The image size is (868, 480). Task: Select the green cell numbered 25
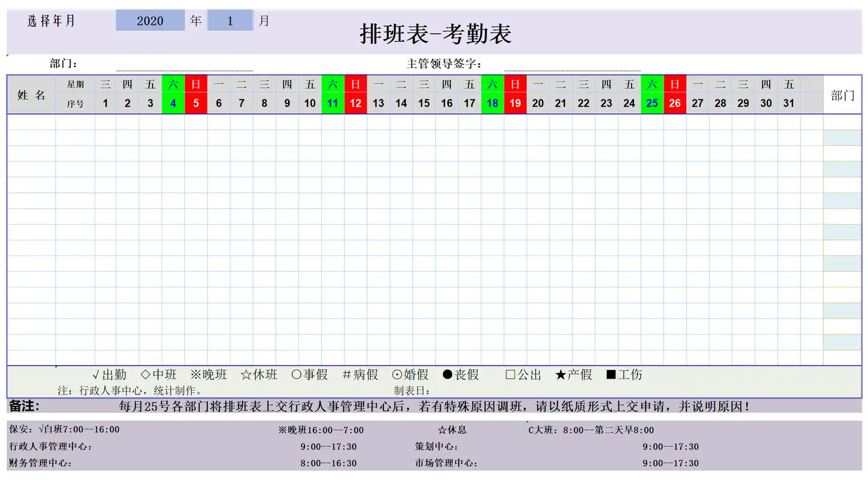[652, 104]
